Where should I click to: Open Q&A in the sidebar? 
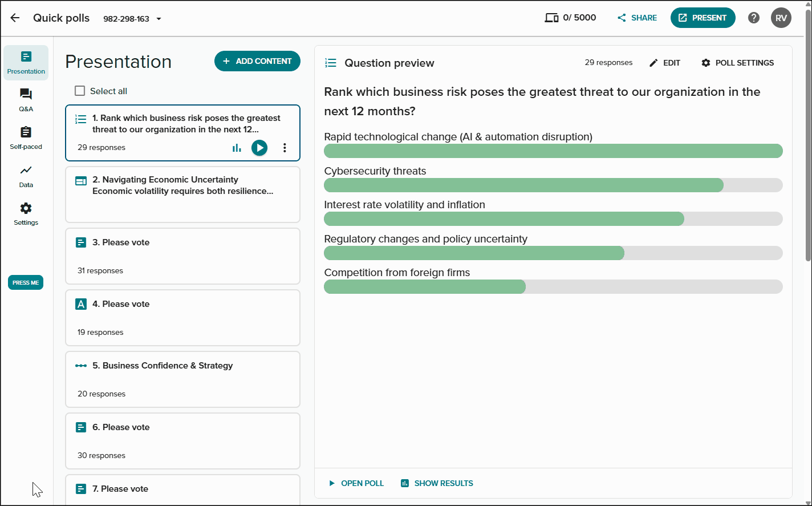coord(26,100)
